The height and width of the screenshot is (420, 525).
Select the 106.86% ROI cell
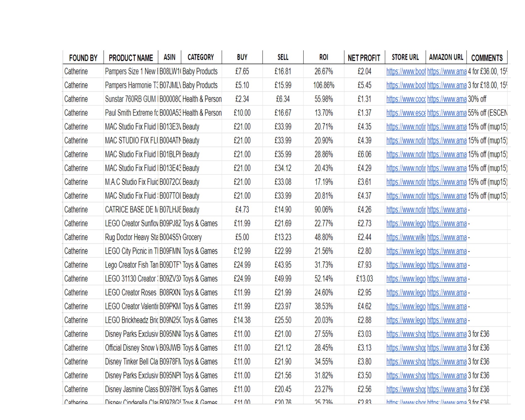[x=324, y=85]
